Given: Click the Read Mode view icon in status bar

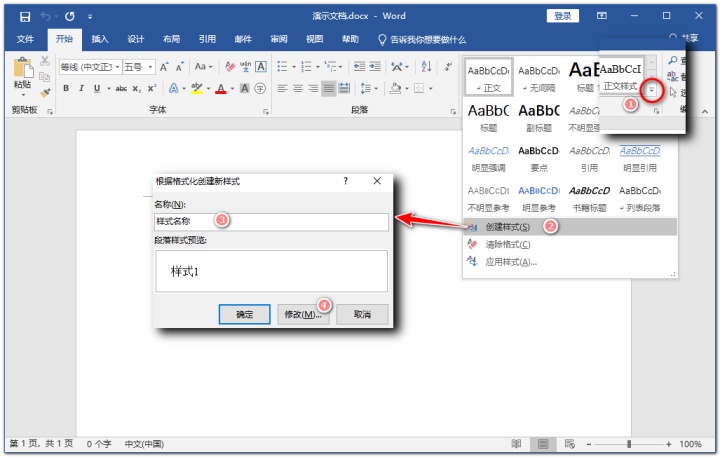Looking at the screenshot, I should [x=517, y=444].
